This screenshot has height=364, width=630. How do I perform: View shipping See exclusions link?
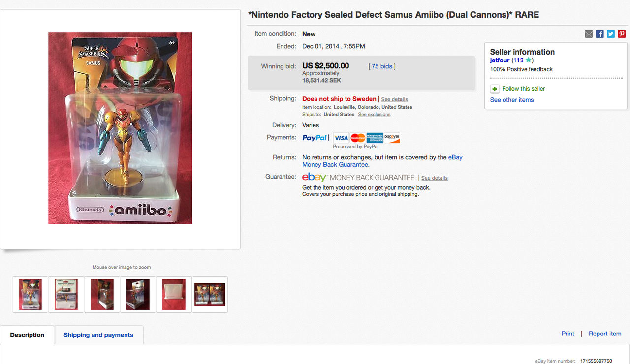[x=374, y=115]
